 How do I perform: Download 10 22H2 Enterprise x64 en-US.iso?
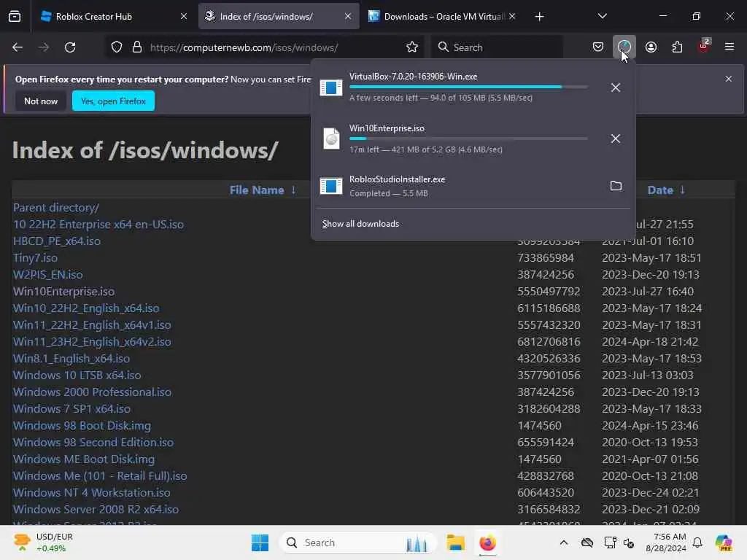coord(98,225)
